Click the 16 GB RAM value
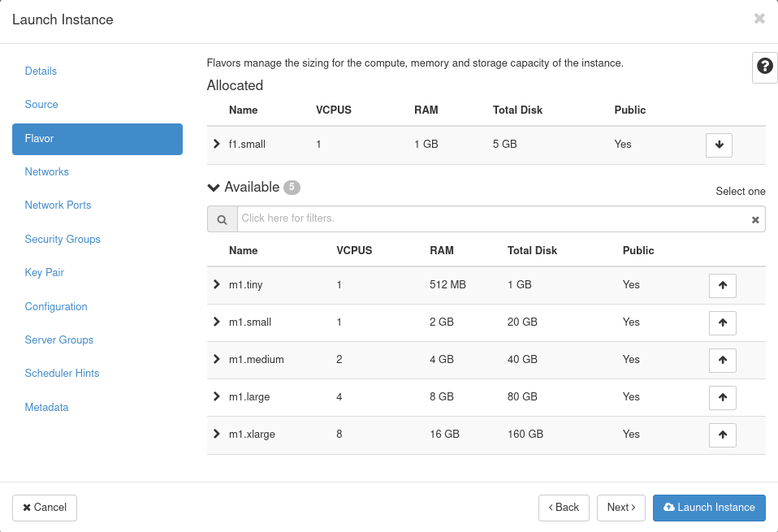The height and width of the screenshot is (532, 778). click(x=444, y=435)
